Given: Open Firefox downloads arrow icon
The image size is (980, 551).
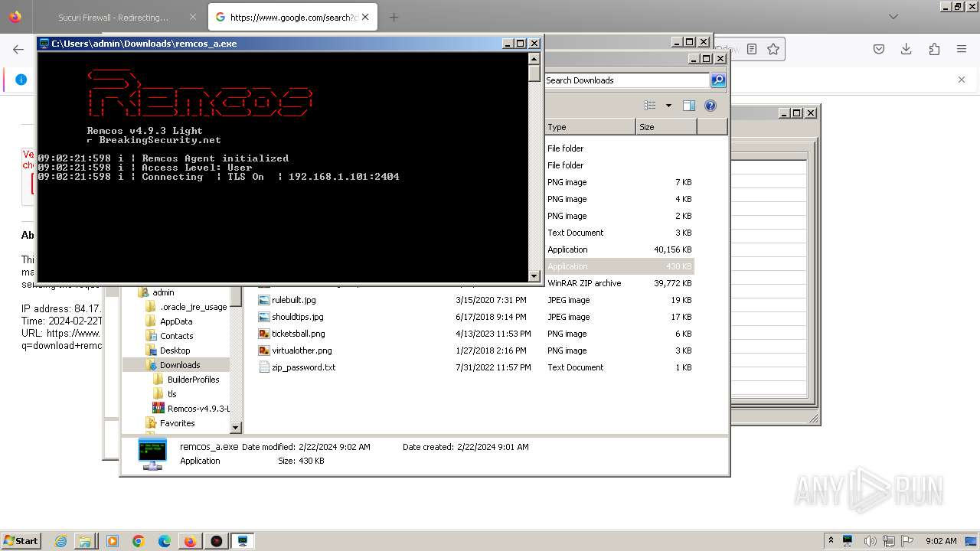Looking at the screenshot, I should point(906,49).
